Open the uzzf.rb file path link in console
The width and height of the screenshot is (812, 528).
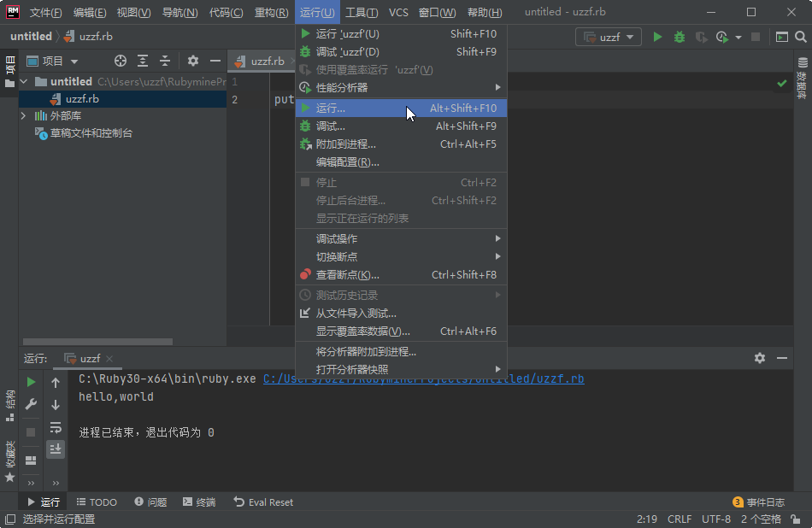click(x=424, y=379)
